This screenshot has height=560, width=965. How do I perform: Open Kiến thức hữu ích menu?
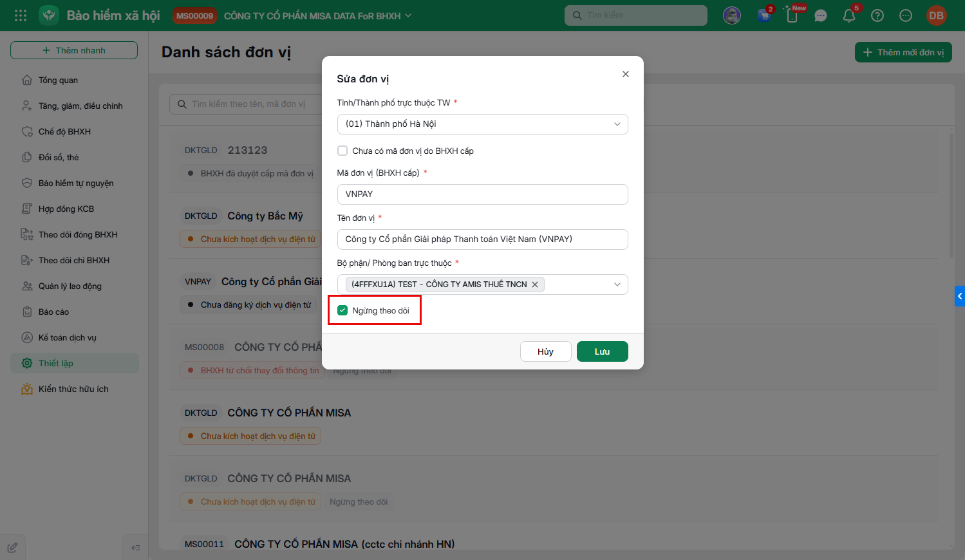click(75, 389)
